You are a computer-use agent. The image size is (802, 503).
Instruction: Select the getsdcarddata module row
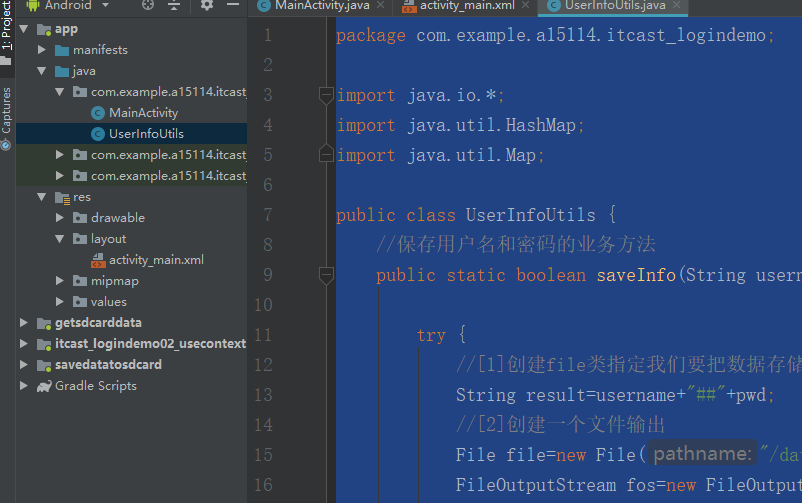[131, 322]
